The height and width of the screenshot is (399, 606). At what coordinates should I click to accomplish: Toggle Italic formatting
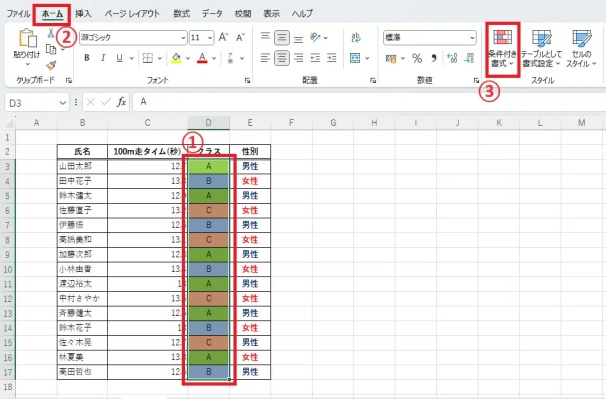coord(103,58)
